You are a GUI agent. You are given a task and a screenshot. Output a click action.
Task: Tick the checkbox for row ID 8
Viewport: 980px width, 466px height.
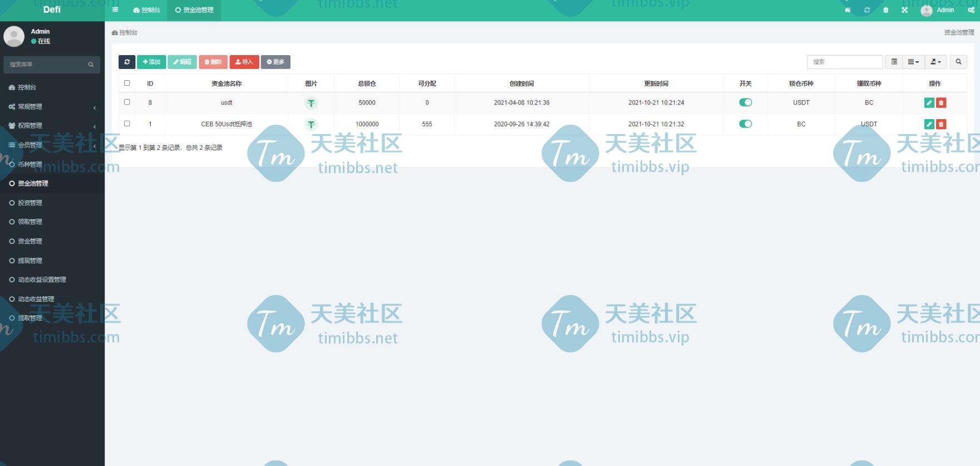[x=127, y=102]
